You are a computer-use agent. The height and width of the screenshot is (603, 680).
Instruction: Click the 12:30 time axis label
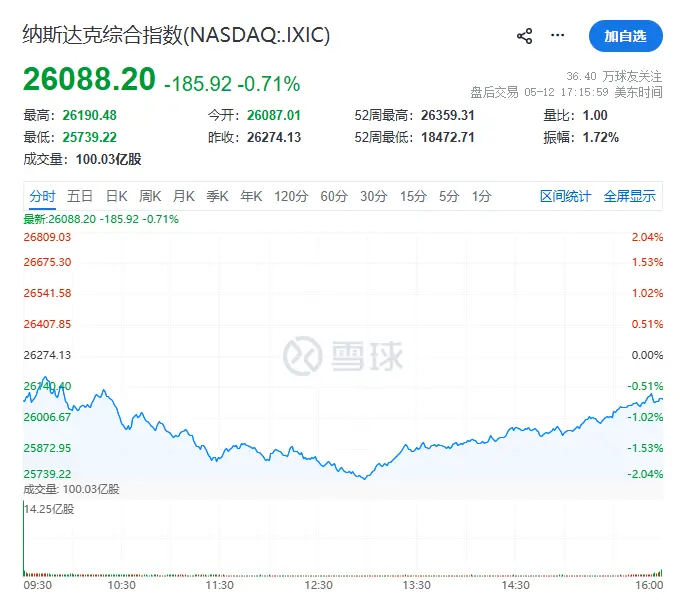click(x=318, y=585)
